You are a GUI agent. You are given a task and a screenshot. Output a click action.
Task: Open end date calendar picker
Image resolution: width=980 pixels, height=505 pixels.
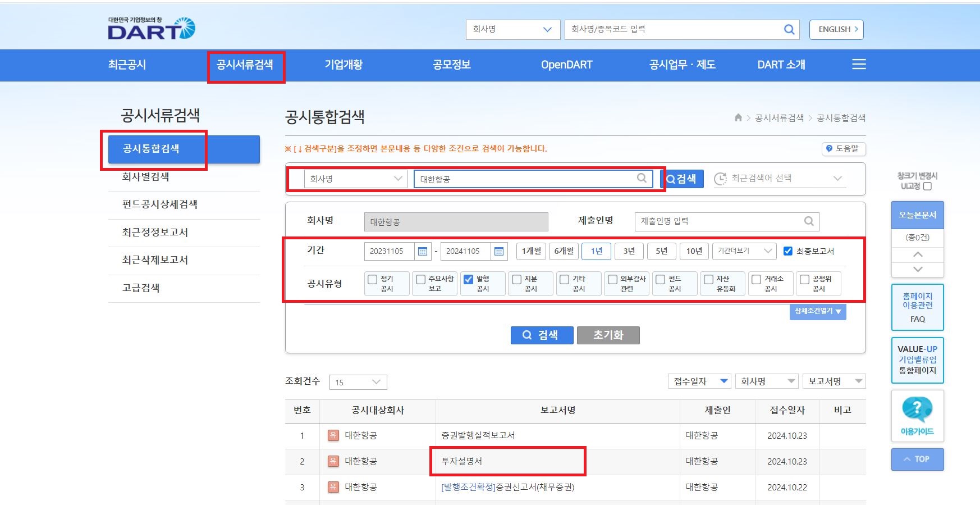[499, 251]
